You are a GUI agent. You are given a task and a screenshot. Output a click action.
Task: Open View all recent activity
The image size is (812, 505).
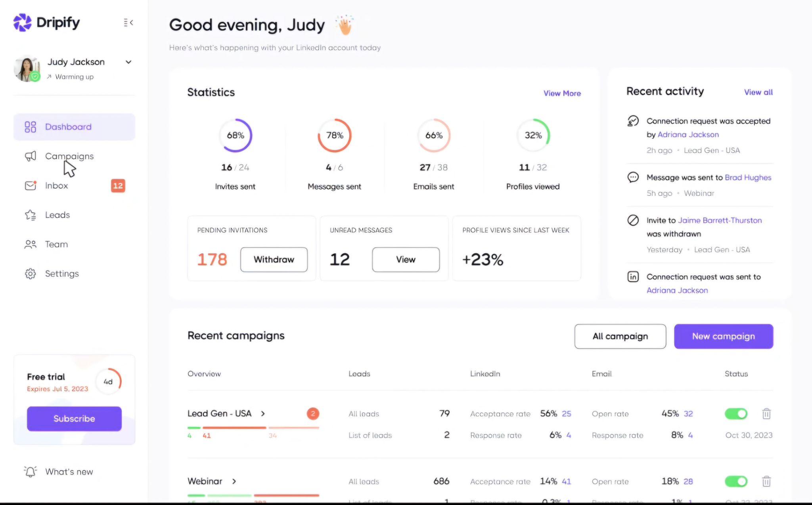758,92
